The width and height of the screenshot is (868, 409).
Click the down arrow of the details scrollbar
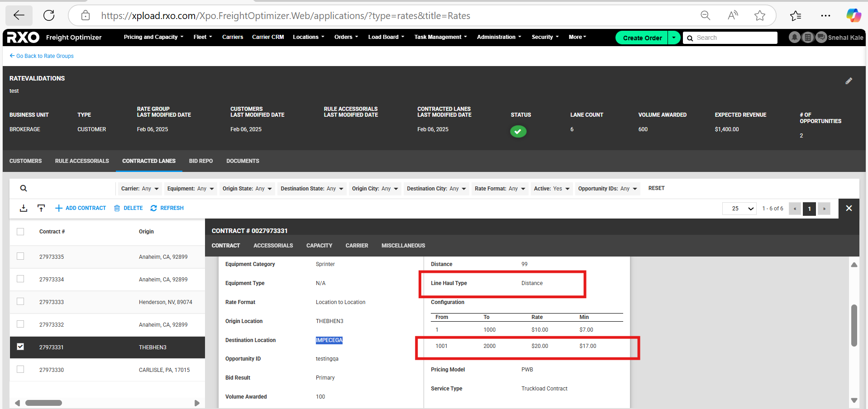pyautogui.click(x=854, y=400)
